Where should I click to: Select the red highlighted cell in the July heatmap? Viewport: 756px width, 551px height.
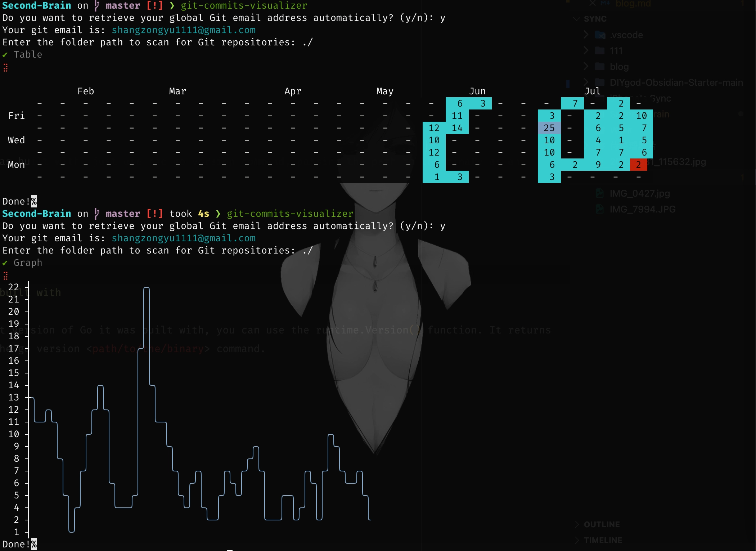coord(639,165)
